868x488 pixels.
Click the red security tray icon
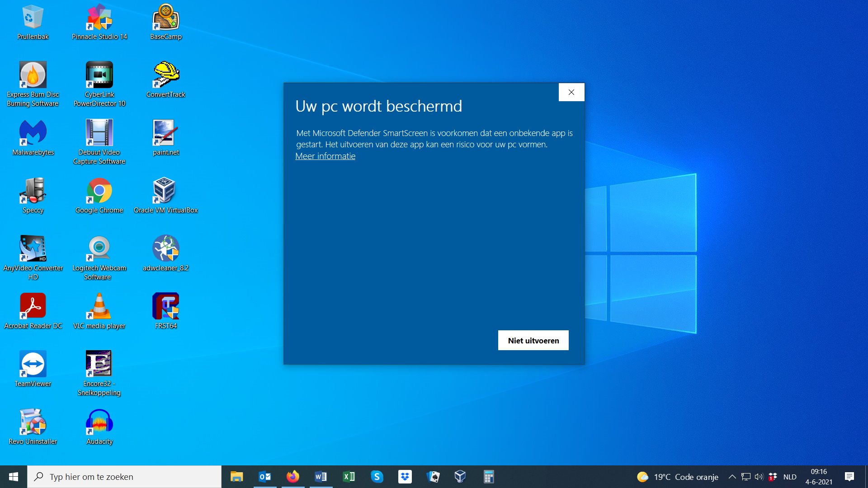click(x=773, y=477)
